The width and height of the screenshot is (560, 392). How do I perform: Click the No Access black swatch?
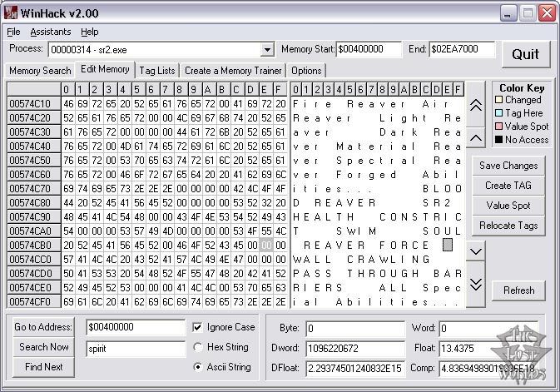pyautogui.click(x=498, y=139)
